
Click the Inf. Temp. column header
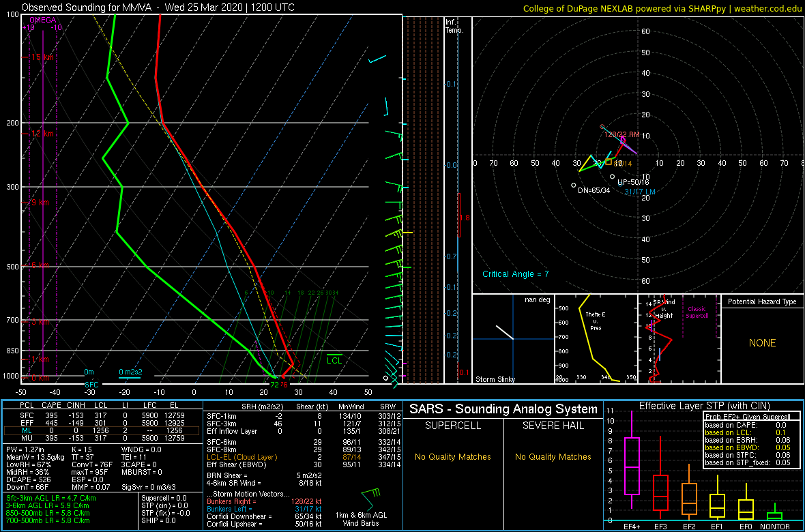(454, 27)
